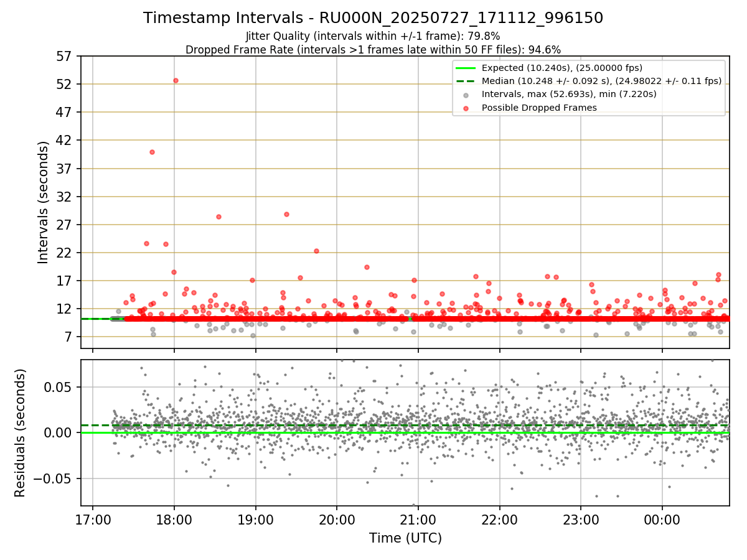
Task: Click the 'Residuals (seconds)' y-axis label
Action: pyautogui.click(x=20, y=433)
